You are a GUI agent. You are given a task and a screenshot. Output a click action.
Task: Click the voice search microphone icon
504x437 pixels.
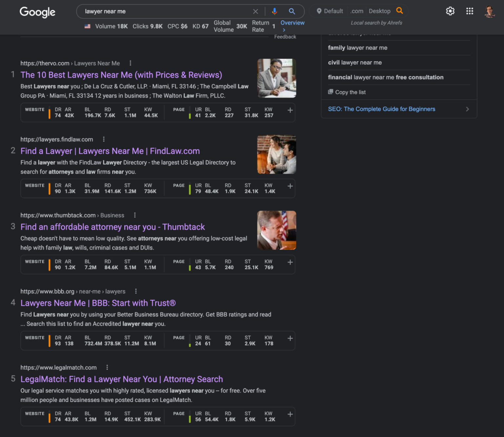point(274,11)
